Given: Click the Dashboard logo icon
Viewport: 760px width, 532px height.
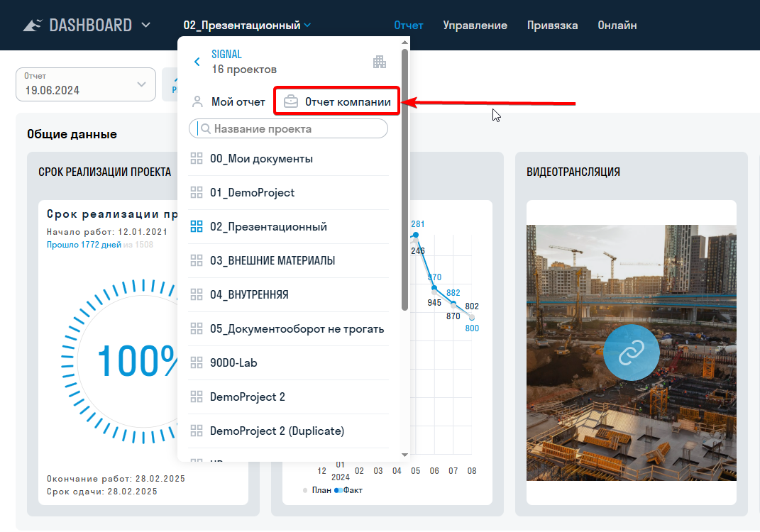Looking at the screenshot, I should pos(33,26).
